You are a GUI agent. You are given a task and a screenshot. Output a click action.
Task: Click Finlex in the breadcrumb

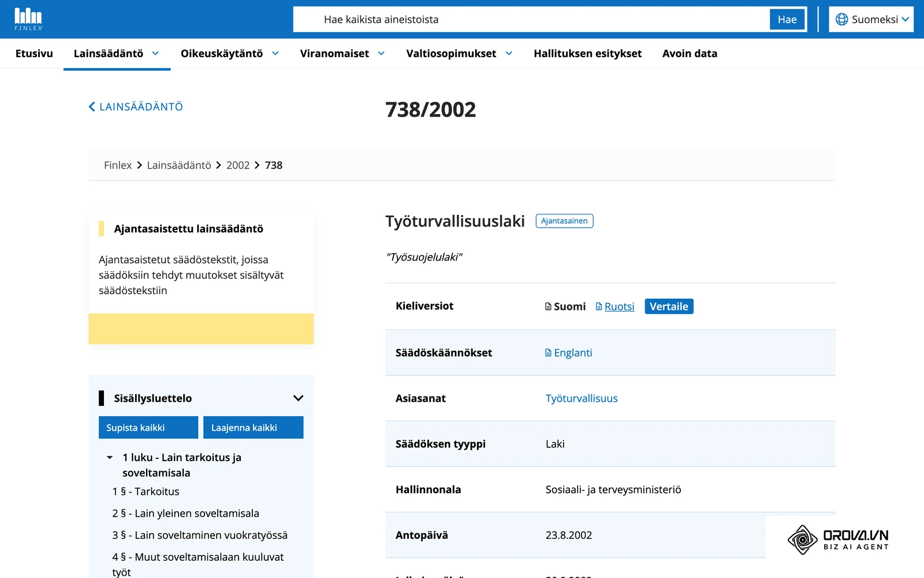[118, 165]
